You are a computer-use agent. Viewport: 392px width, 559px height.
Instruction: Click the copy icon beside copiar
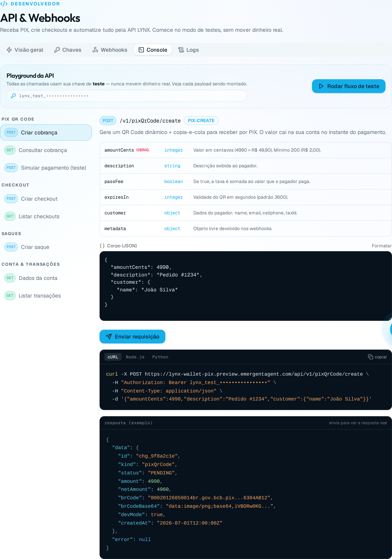pyautogui.click(x=371, y=357)
